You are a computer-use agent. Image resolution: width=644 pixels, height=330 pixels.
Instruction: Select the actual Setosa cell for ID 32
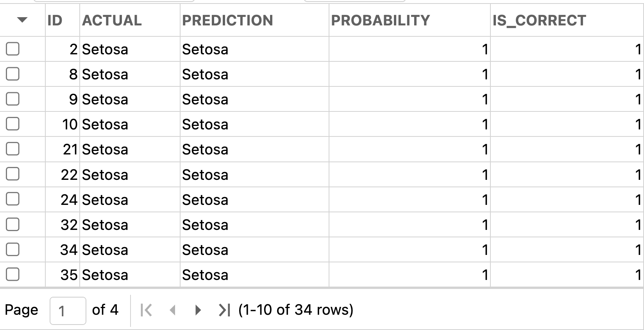pyautogui.click(x=130, y=225)
